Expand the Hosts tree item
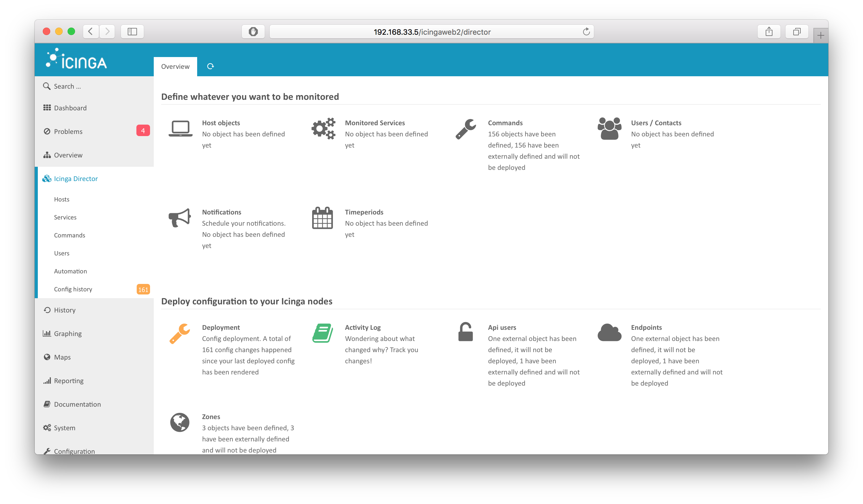Image resolution: width=863 pixels, height=504 pixels. tap(62, 199)
